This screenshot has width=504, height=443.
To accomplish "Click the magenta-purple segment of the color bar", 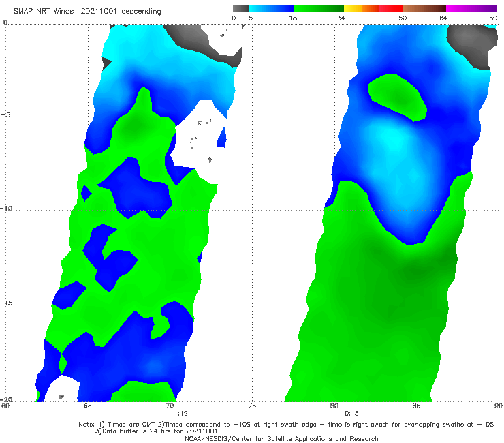I will [x=471, y=8].
